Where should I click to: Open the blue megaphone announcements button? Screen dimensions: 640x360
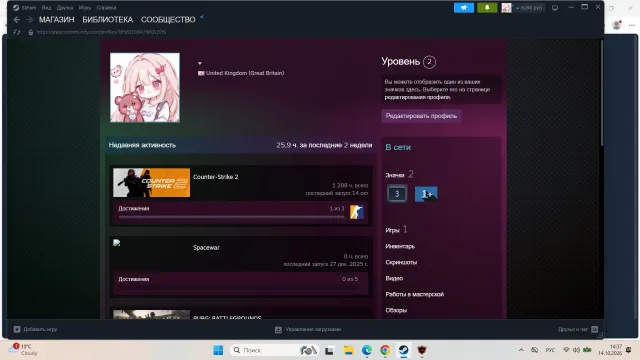pyautogui.click(x=464, y=7)
